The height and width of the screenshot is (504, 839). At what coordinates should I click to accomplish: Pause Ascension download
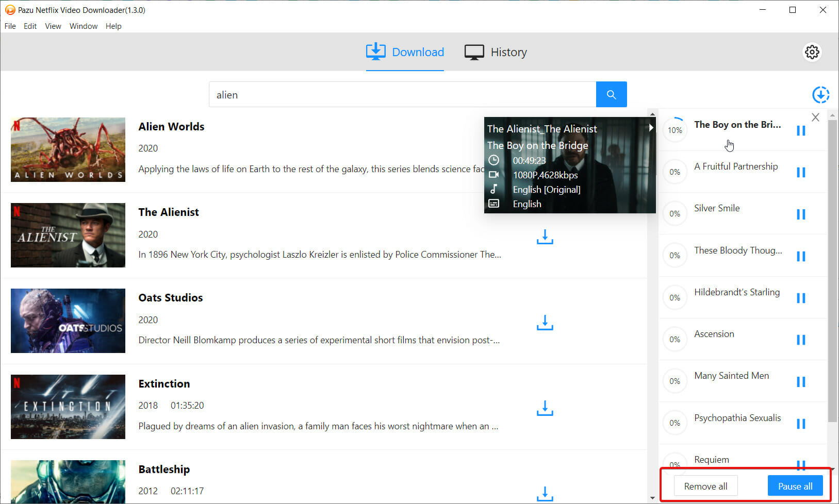click(x=801, y=340)
